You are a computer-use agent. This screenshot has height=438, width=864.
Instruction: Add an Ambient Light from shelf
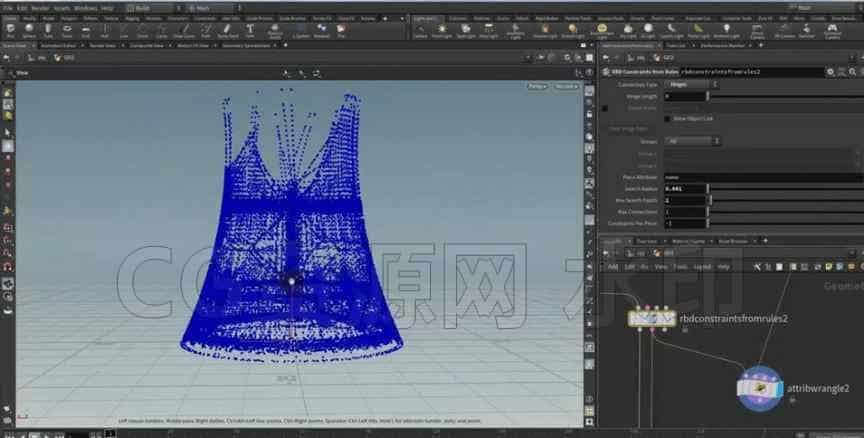point(726,31)
